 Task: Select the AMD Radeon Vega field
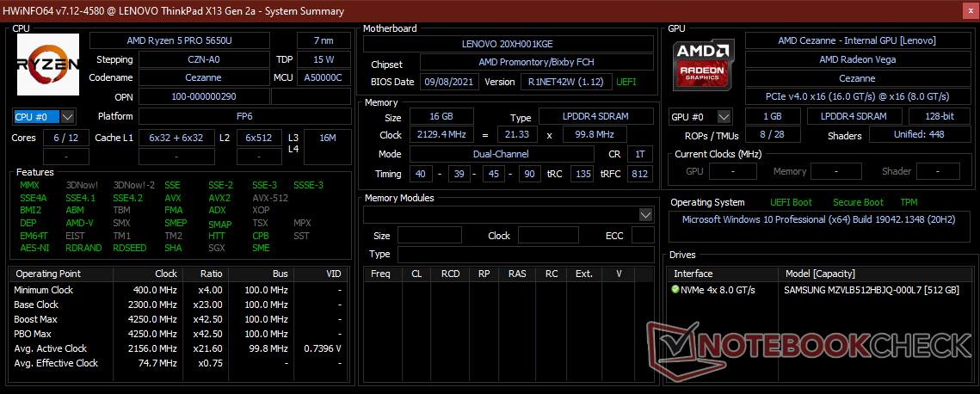(857, 60)
